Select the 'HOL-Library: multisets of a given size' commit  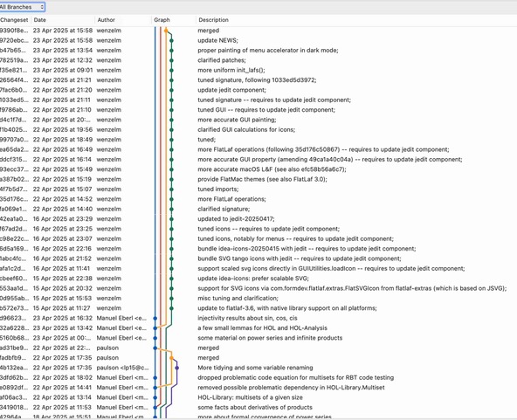pyautogui.click(x=258, y=397)
